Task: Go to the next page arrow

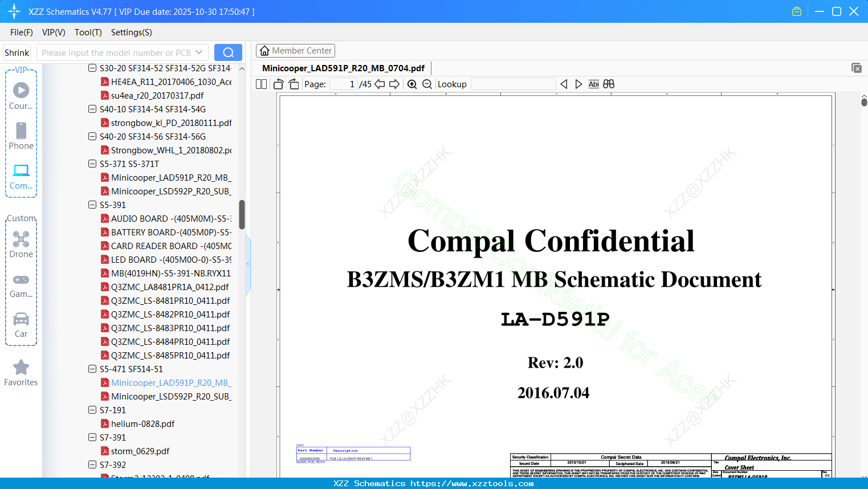Action: (394, 84)
